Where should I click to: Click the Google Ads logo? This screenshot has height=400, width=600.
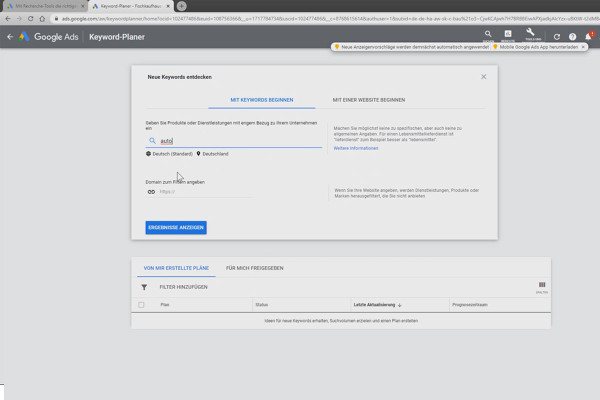coord(49,37)
